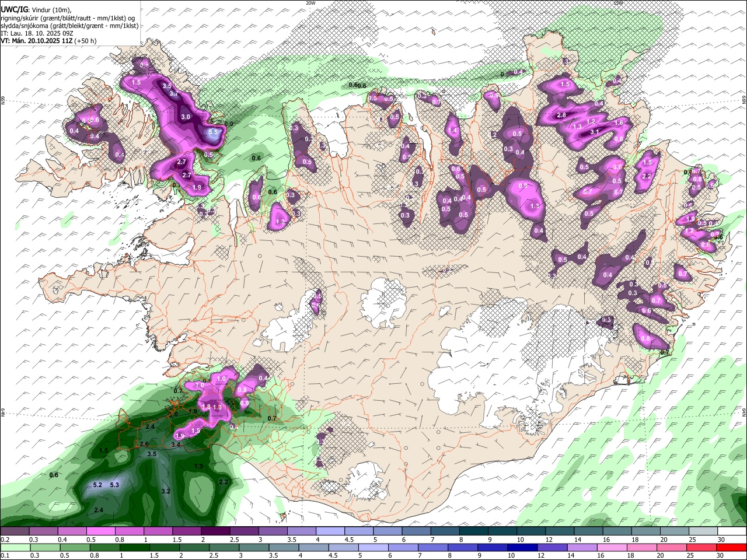This screenshot has height=560, width=747.
Task: Choose the snow scale swatch labeled 12
Action: click(x=560, y=531)
